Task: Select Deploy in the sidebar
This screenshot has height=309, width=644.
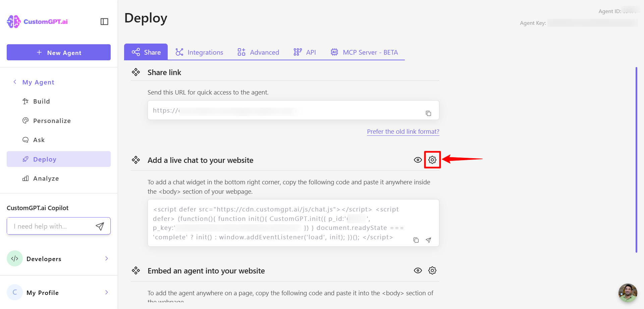Action: (x=59, y=159)
